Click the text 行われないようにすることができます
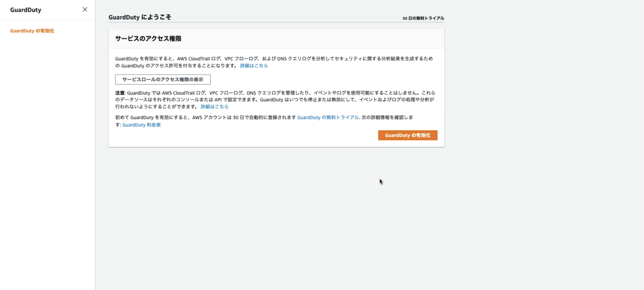 click(x=156, y=107)
